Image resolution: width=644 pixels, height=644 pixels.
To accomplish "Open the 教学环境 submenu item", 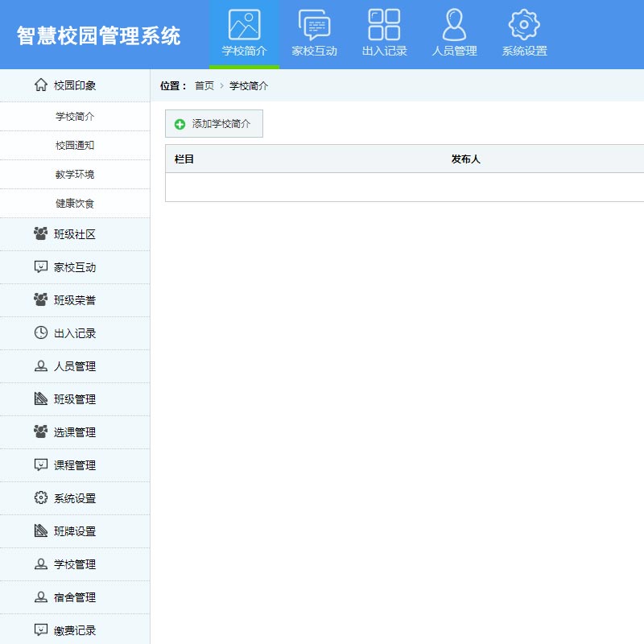I will pyautogui.click(x=75, y=175).
